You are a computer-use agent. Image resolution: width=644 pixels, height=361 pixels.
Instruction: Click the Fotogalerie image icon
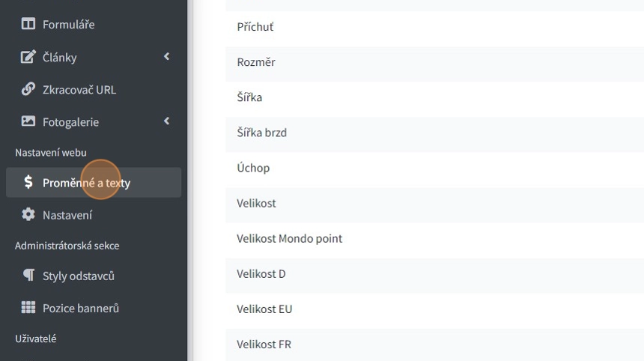[x=28, y=122]
